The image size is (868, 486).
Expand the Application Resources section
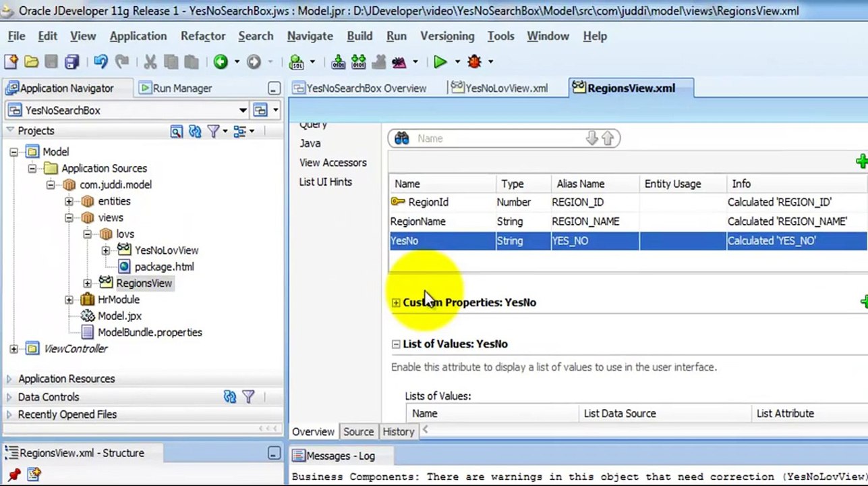tap(9, 379)
